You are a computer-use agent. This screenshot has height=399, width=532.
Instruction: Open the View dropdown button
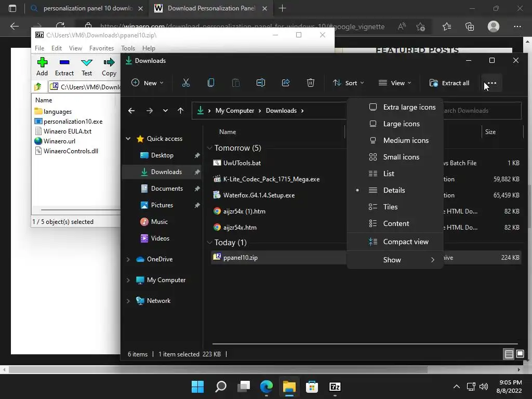395,83
